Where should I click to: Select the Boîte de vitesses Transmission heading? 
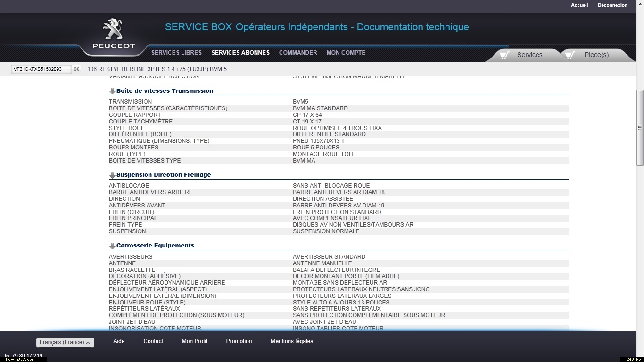(x=165, y=91)
